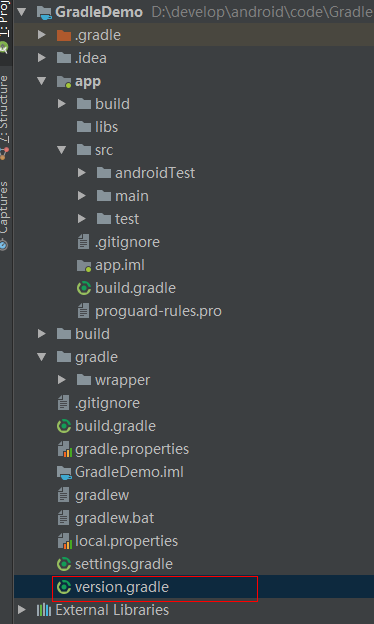Click the test folder icon

[103, 219]
